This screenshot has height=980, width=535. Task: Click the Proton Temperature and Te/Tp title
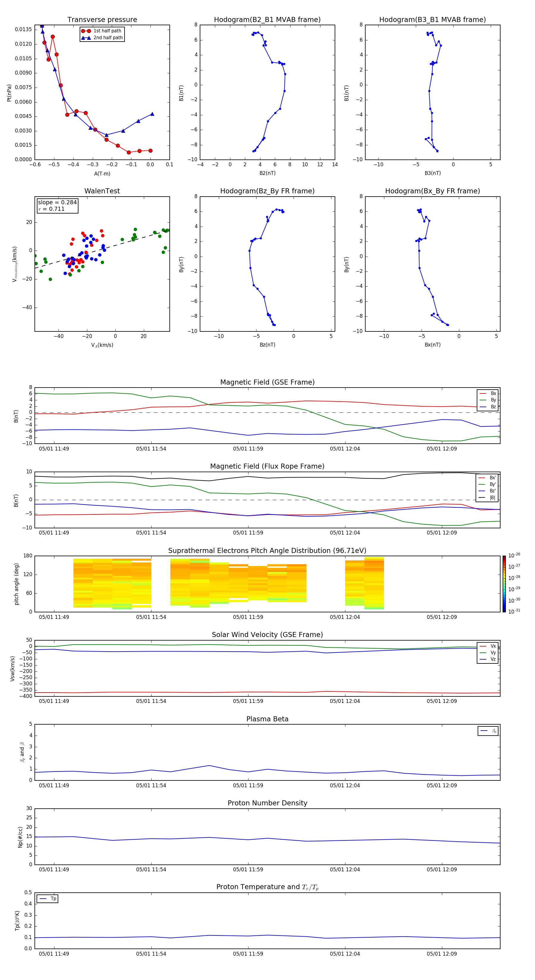267,887
